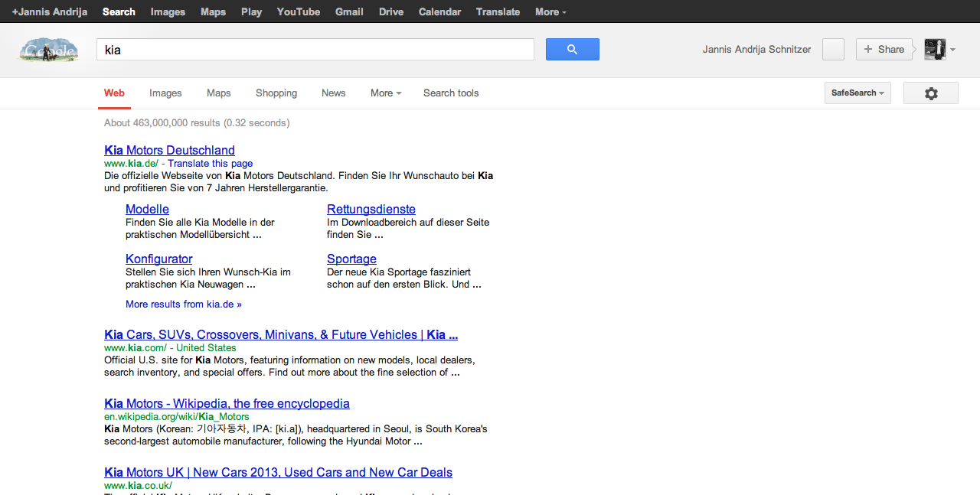Click the www.kia.co.uk/ URL
The image size is (980, 495).
[x=138, y=486]
